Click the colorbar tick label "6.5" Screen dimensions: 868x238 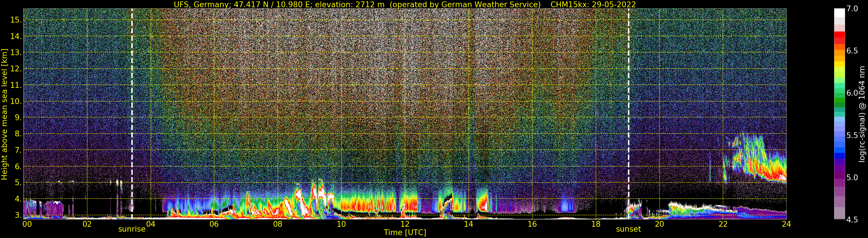pyautogui.click(x=852, y=51)
